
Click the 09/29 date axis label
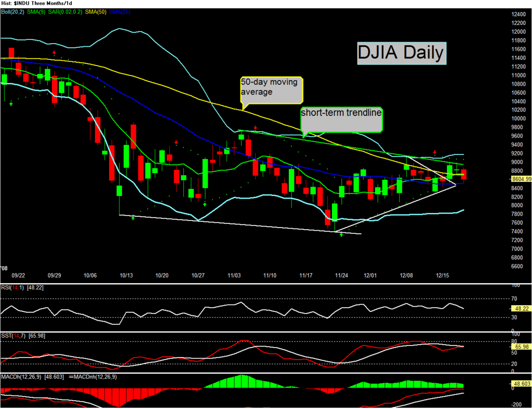tap(54, 275)
